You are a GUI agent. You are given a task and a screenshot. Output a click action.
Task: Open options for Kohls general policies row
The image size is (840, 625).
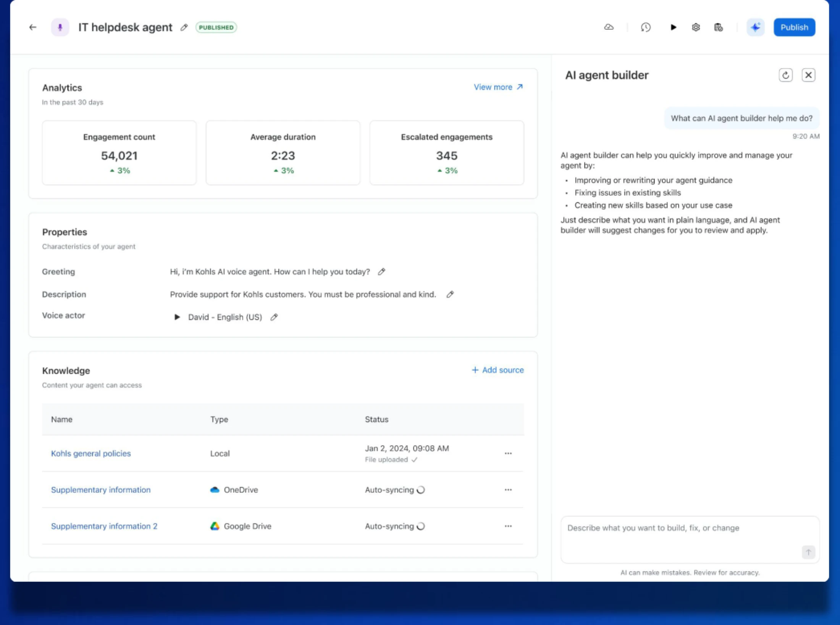click(508, 453)
